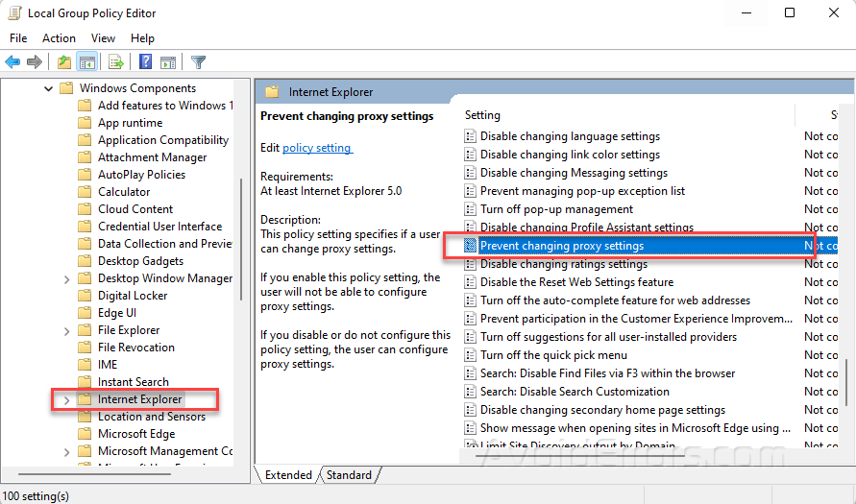
Task: Open Help via the question mark icon
Action: point(145,62)
